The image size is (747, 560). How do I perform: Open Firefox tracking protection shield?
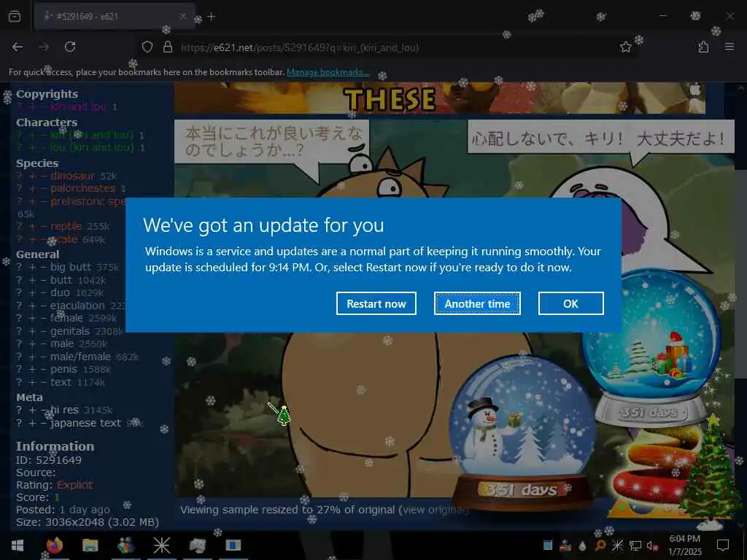click(147, 47)
